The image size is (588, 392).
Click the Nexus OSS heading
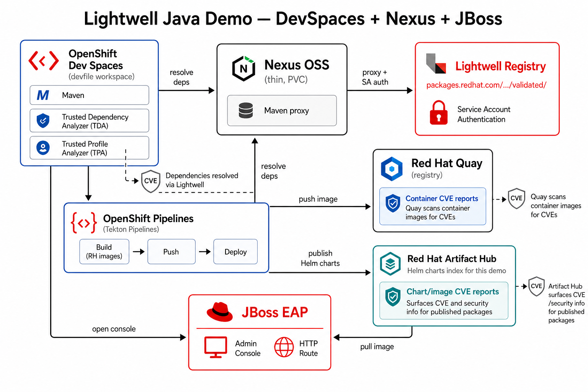tap(297, 65)
